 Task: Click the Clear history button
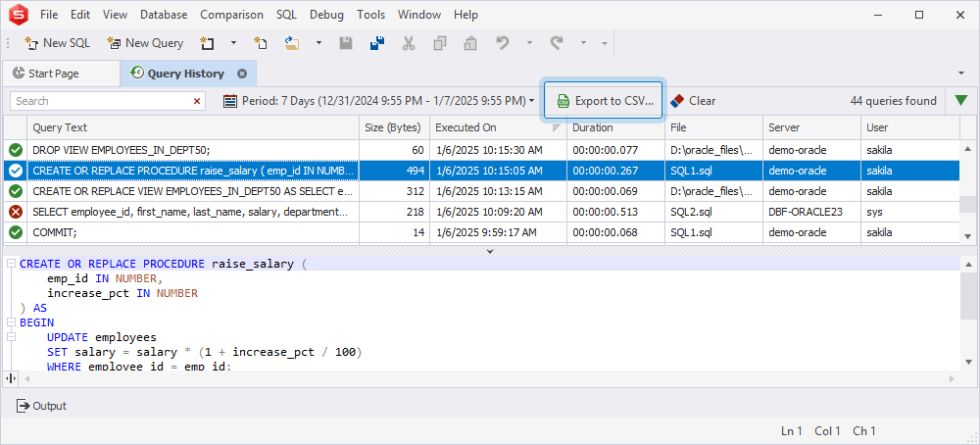[x=693, y=101]
